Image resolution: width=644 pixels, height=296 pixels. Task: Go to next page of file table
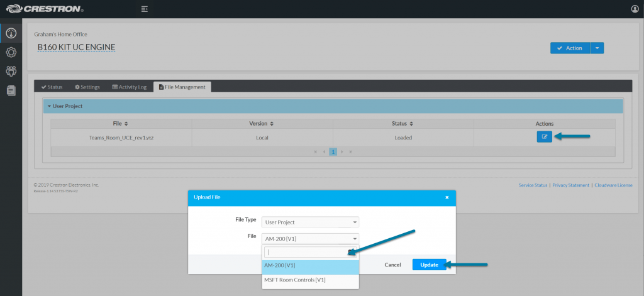tap(341, 152)
